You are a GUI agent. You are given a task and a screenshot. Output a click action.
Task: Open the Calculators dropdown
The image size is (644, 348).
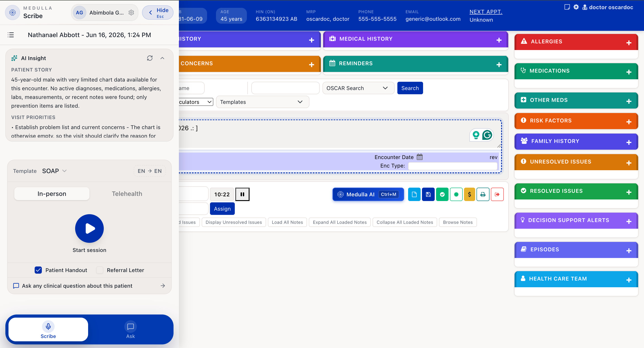[196, 102]
